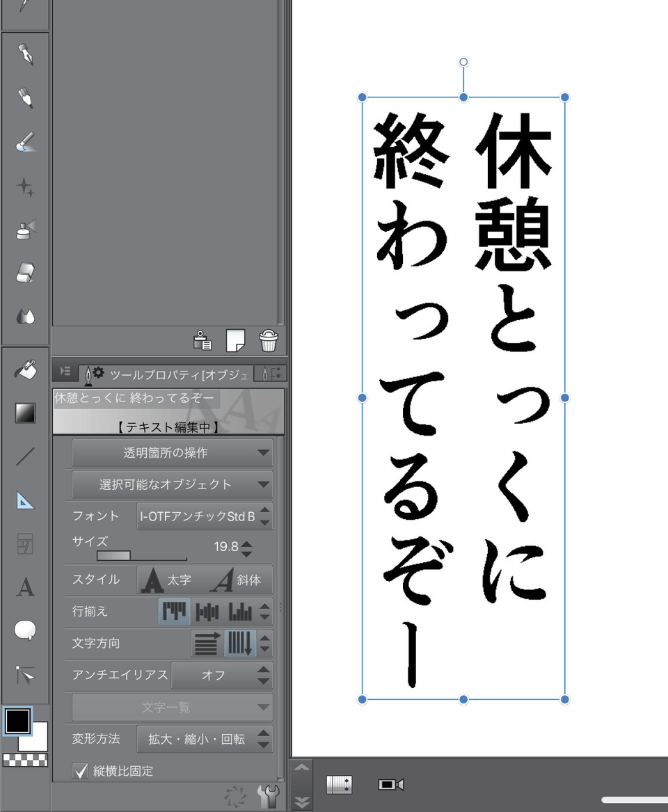Select the speech Balloon tool

pos(26,630)
